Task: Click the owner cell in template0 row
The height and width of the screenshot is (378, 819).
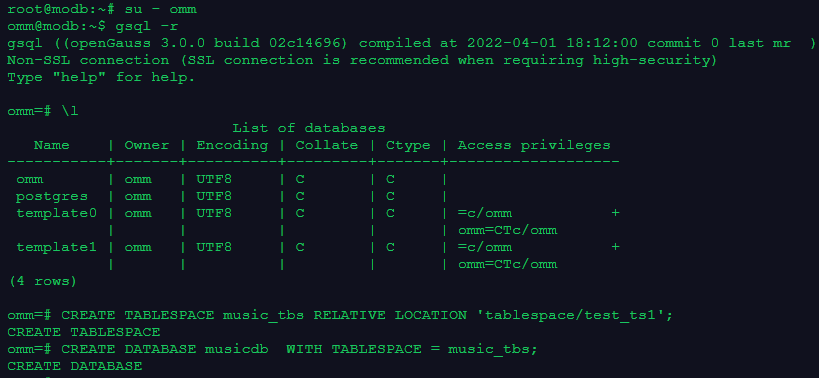Action: pos(138,214)
